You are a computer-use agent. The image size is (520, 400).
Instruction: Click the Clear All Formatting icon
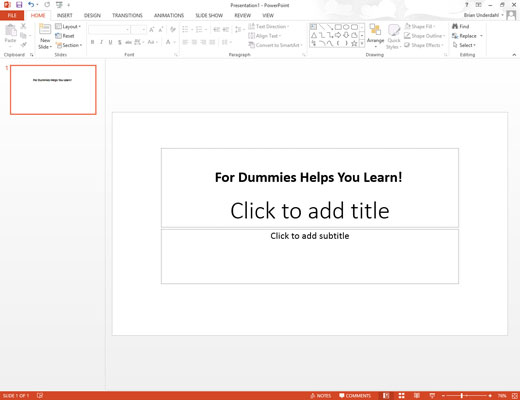point(173,30)
